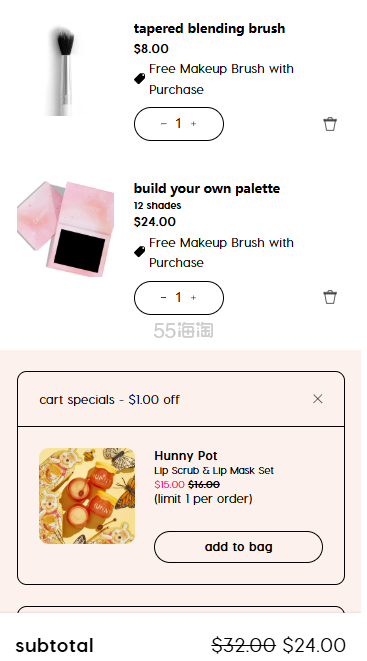Open brush's Free Makeup Brush with Purchase offer
The width and height of the screenshot is (367, 661).
(221, 79)
